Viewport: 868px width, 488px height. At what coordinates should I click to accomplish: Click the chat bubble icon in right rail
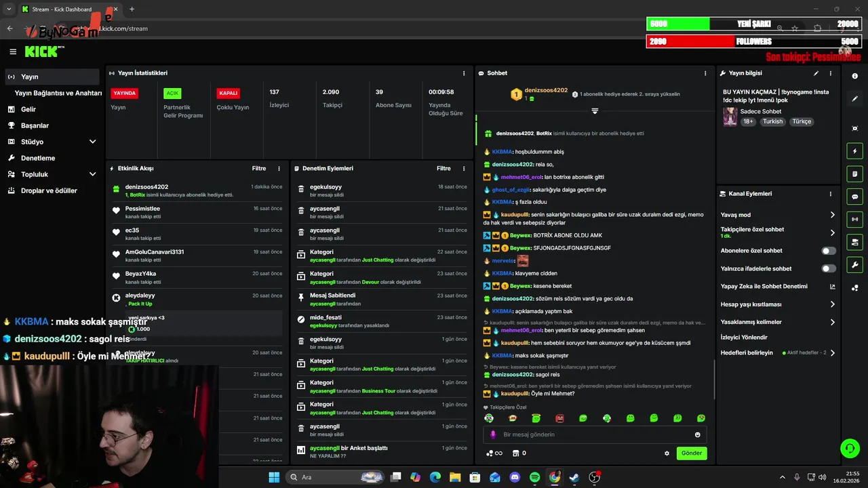854,197
